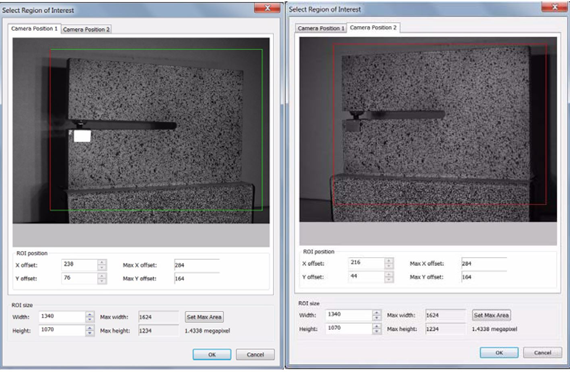Increase Width with up arrow in Camera Position 1 dialog
Image resolution: width=570 pixels, height=372 pixels.
90,314
